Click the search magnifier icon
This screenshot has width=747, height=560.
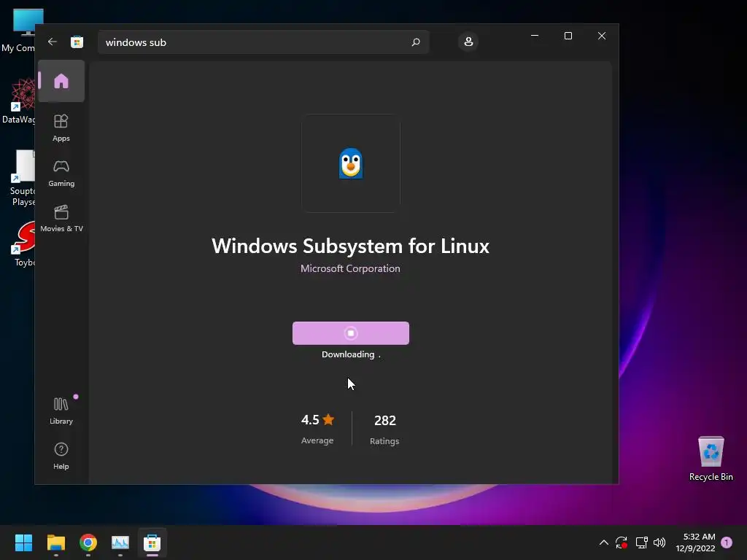click(x=415, y=42)
